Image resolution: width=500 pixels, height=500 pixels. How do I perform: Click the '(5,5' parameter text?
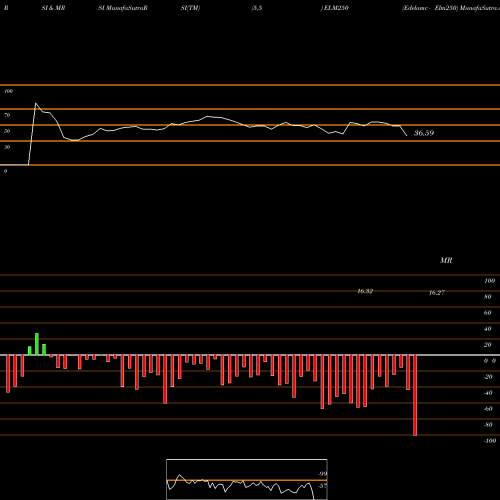[x=257, y=8]
